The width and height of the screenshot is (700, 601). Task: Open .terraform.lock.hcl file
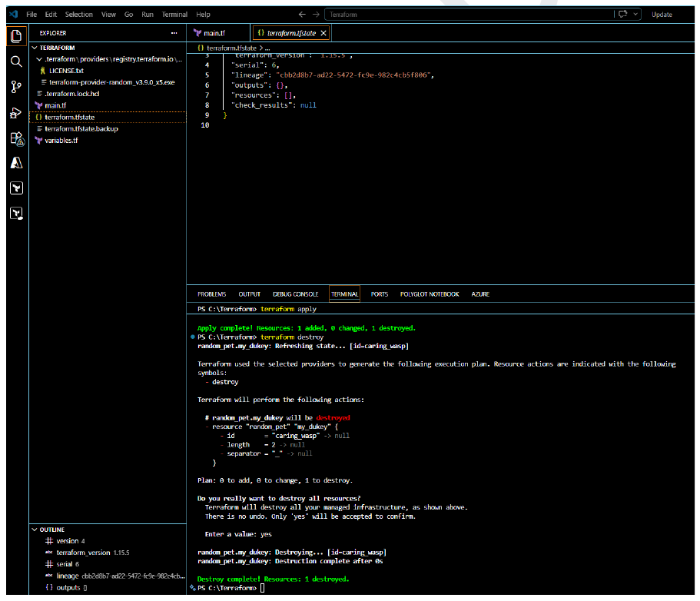tap(107, 94)
